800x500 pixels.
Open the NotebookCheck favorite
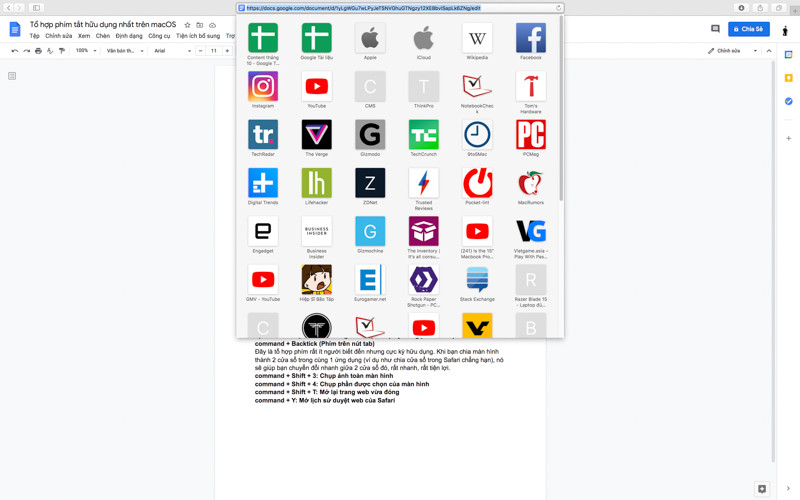coord(477,86)
